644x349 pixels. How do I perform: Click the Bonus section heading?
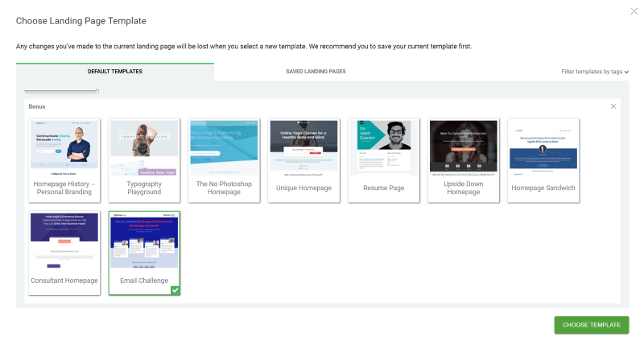coord(37,106)
